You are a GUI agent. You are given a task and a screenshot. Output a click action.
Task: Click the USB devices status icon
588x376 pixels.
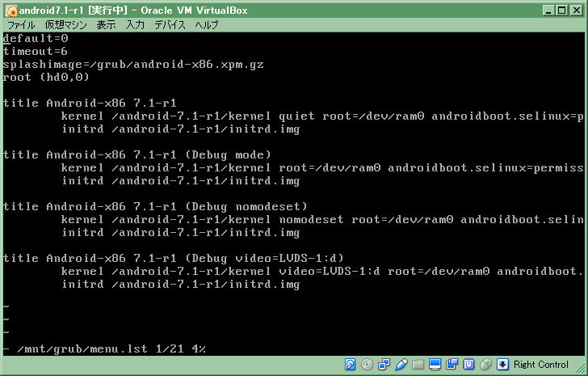401,364
